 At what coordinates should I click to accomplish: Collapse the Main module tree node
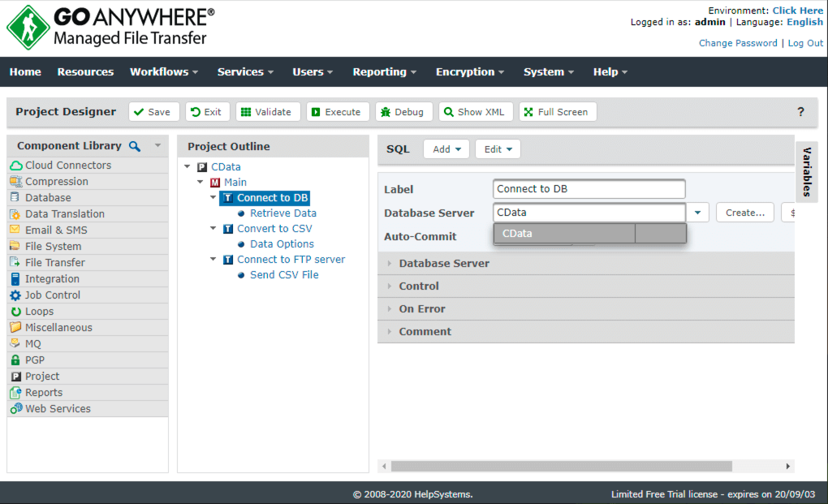[201, 182]
